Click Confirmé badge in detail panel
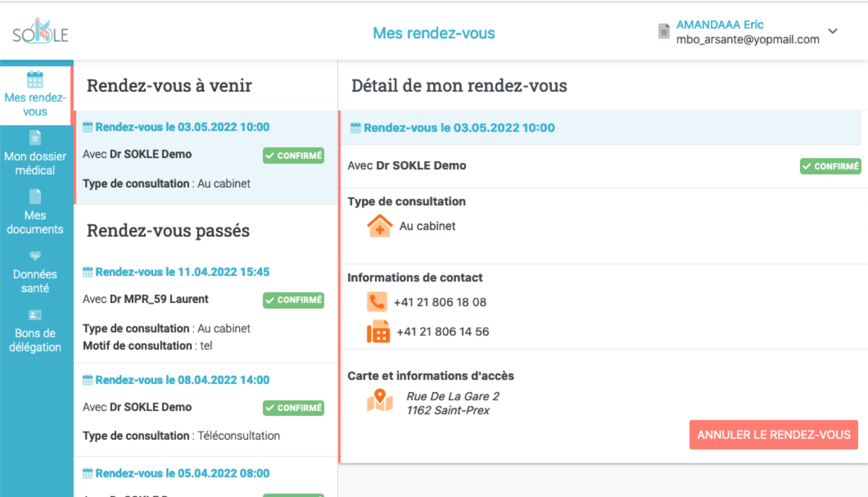 pyautogui.click(x=831, y=166)
